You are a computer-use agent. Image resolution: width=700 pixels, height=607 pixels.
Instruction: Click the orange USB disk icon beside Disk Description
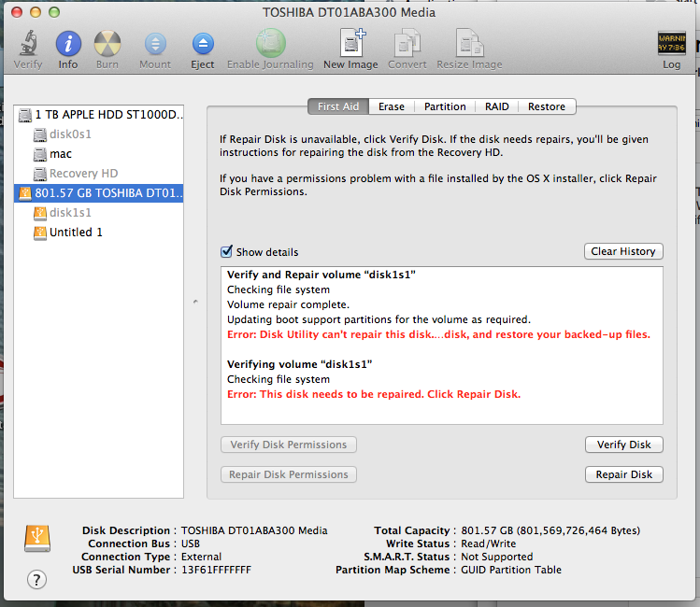point(37,538)
